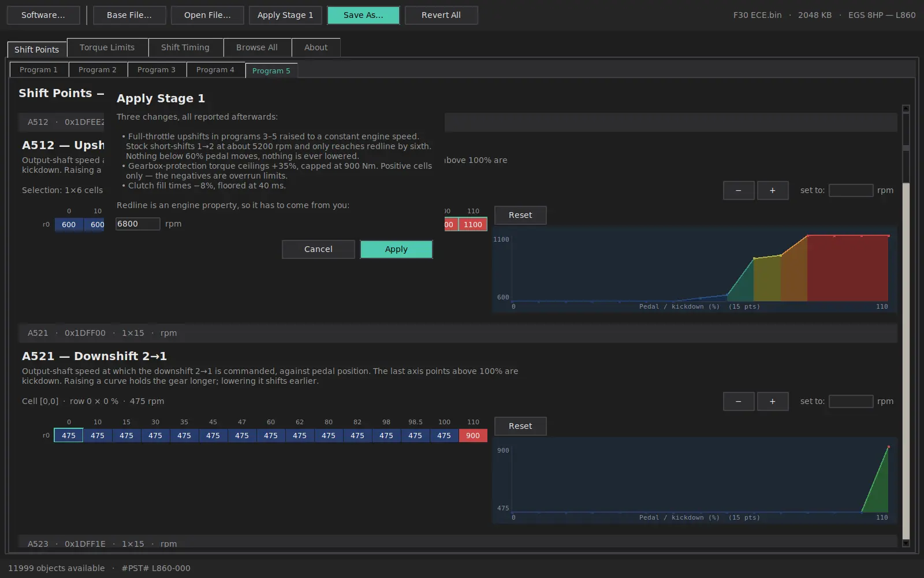Click the minus button for table A512
Viewport: 924px width, 578px height.
pos(739,190)
